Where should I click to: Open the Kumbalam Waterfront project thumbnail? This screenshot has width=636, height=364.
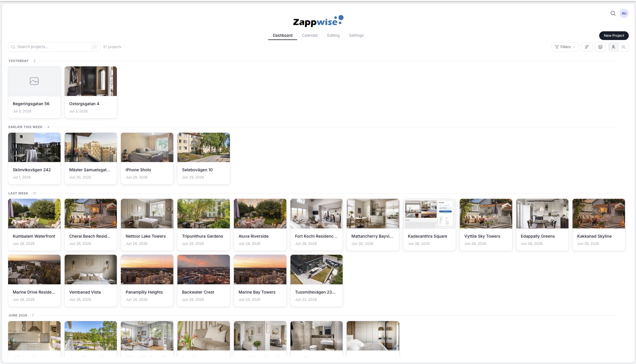point(34,214)
